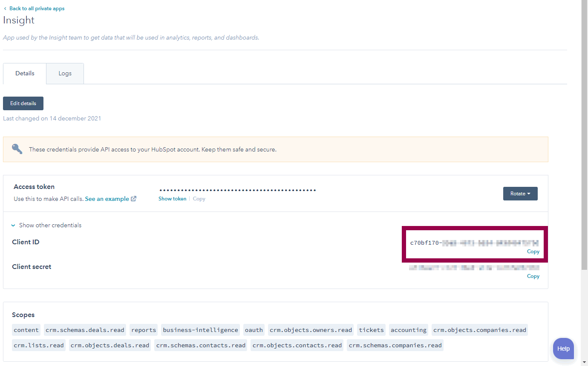Open the Back to all private apps link
The image size is (588, 366).
[37, 8]
